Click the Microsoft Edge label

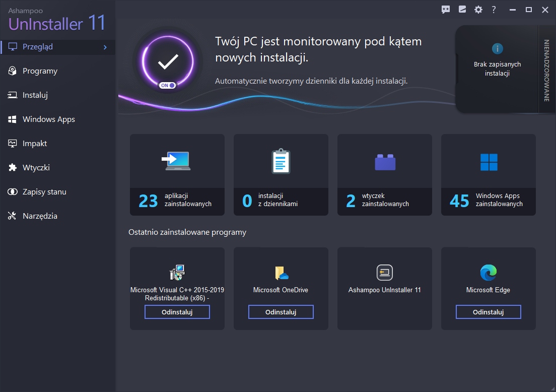[488, 290]
